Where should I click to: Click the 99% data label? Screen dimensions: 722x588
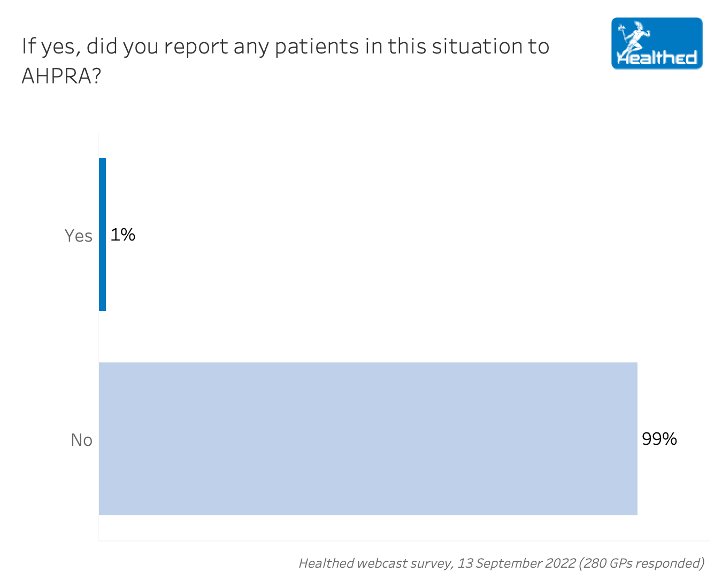(659, 439)
